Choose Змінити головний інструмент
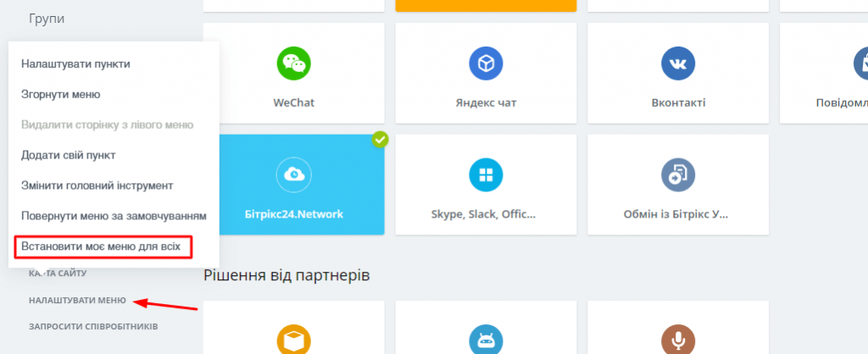The image size is (868, 354). [x=97, y=185]
